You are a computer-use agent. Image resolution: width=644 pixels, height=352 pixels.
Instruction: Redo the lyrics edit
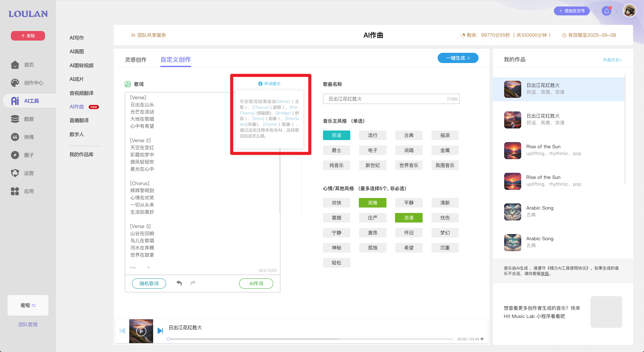click(193, 283)
